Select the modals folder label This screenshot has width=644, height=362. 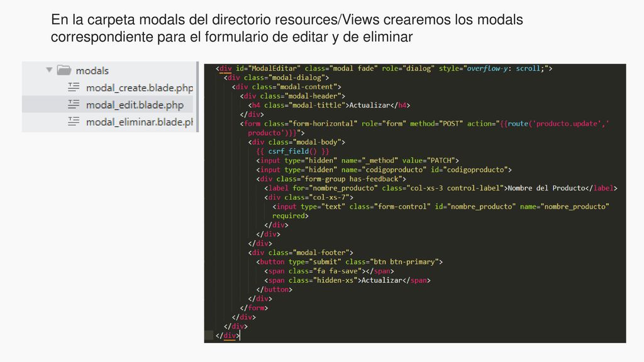[92, 70]
